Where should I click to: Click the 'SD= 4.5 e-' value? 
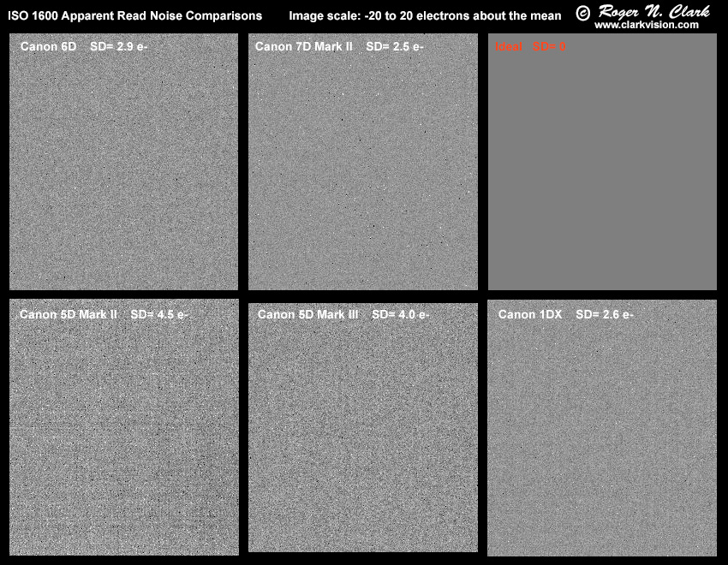[x=160, y=314]
